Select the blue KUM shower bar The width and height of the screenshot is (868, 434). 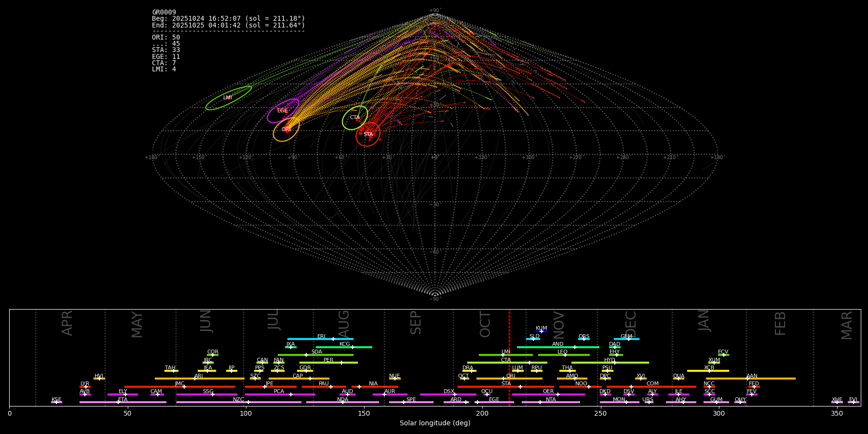coord(542,331)
